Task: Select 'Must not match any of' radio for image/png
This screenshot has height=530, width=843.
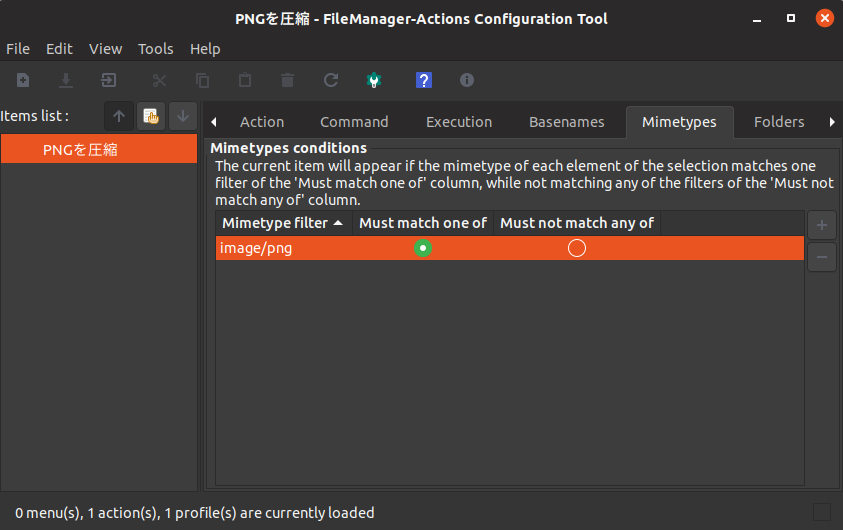Action: [577, 248]
